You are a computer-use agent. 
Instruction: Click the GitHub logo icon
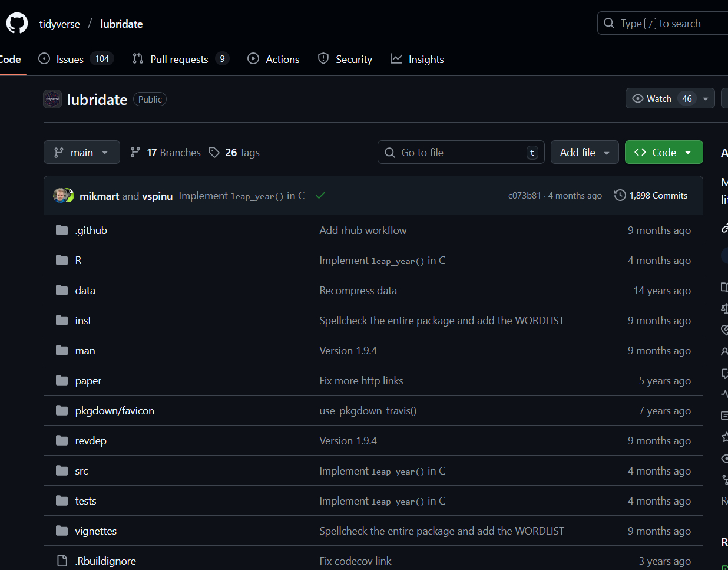(17, 24)
